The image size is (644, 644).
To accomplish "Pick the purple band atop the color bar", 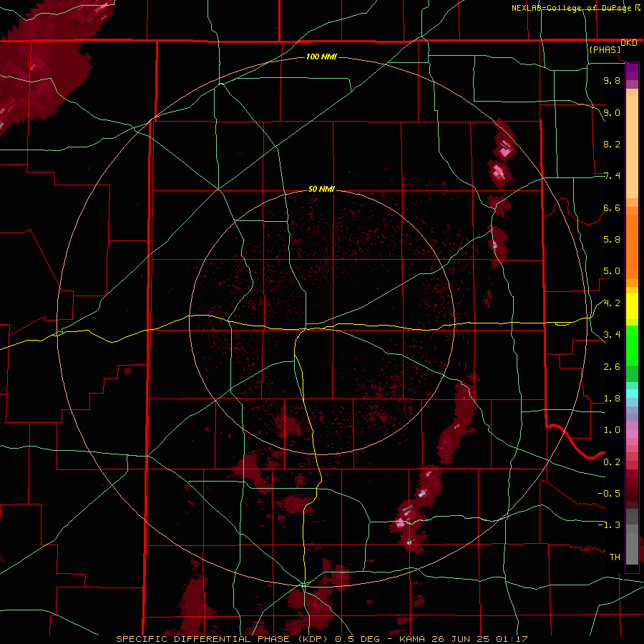I will [x=632, y=72].
